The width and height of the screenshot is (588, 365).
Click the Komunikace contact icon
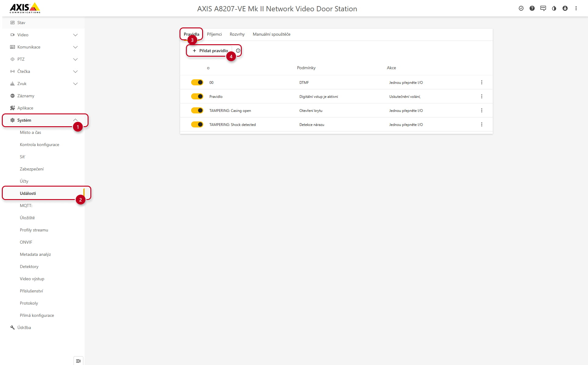pyautogui.click(x=13, y=47)
